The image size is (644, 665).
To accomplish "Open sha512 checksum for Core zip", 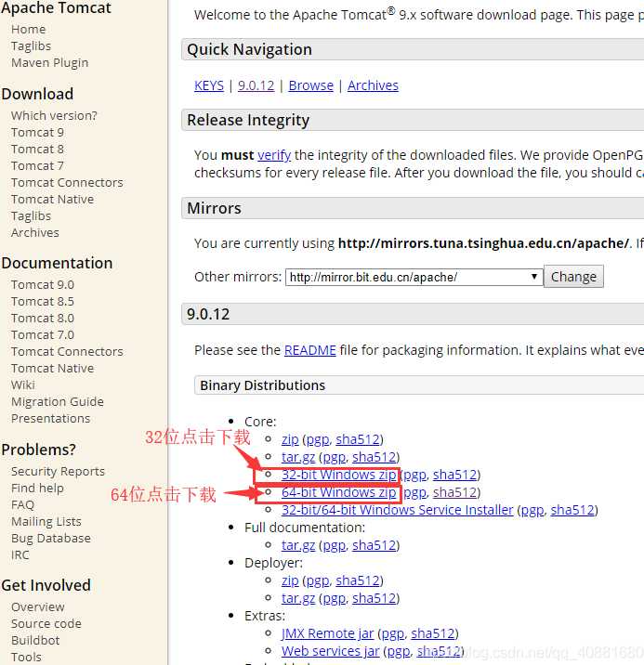I will click(x=358, y=439).
